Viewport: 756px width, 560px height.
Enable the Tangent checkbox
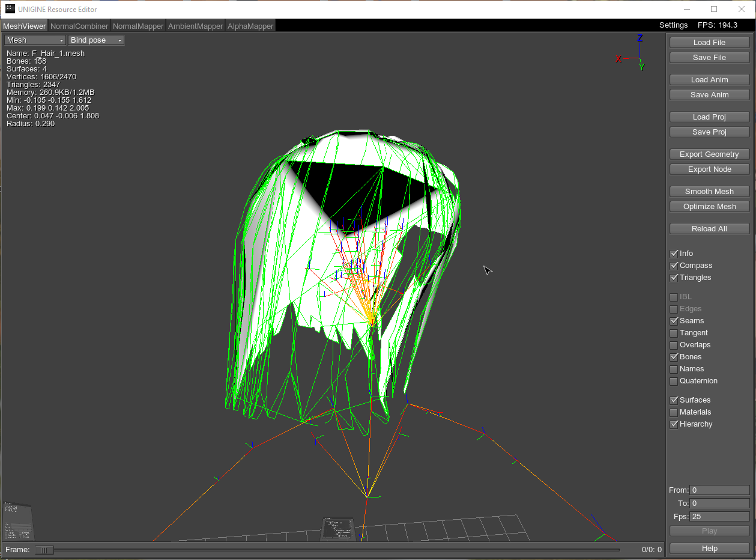[674, 333]
